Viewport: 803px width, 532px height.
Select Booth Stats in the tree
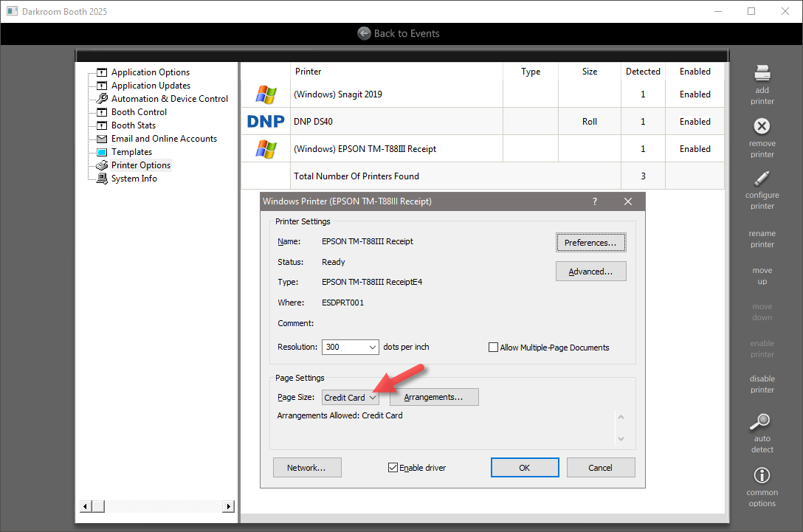pos(134,125)
